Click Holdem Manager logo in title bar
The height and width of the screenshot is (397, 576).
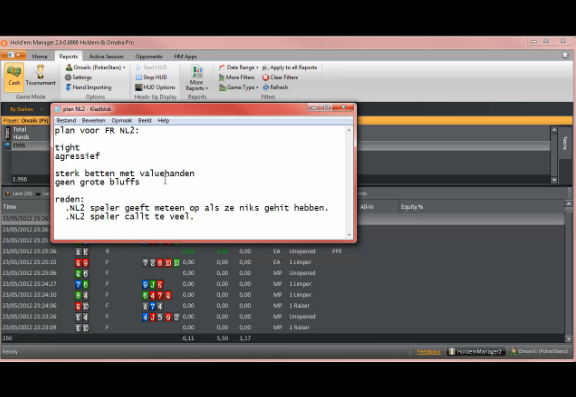[x=4, y=43]
